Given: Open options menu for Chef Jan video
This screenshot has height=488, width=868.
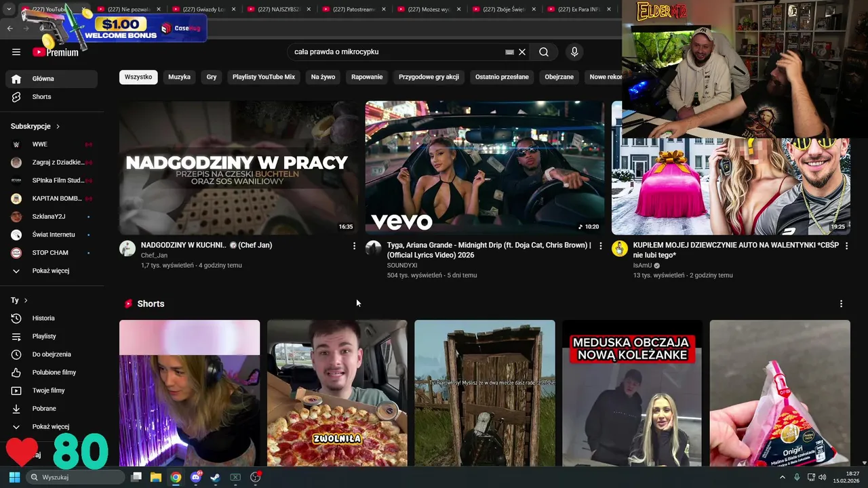Looking at the screenshot, I should (x=354, y=246).
